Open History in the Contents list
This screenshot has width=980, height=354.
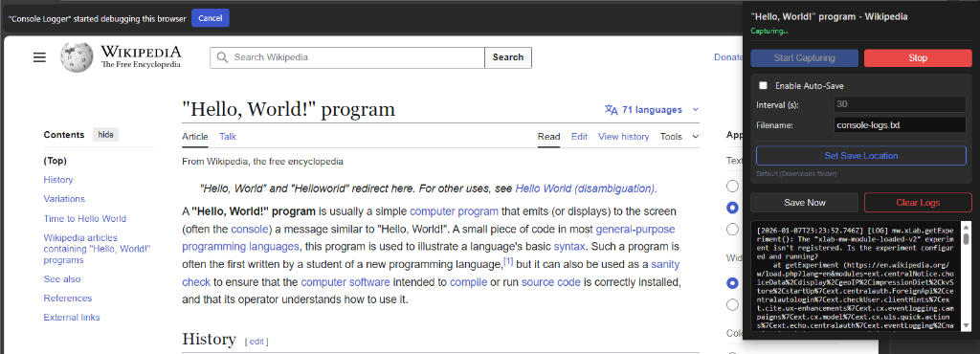coord(58,180)
